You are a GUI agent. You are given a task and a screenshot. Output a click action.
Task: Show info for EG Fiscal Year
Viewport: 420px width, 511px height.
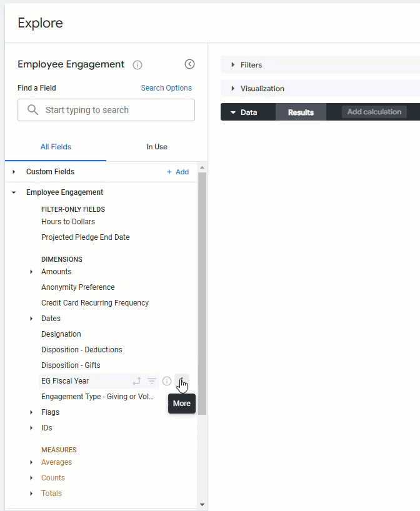pos(167,381)
